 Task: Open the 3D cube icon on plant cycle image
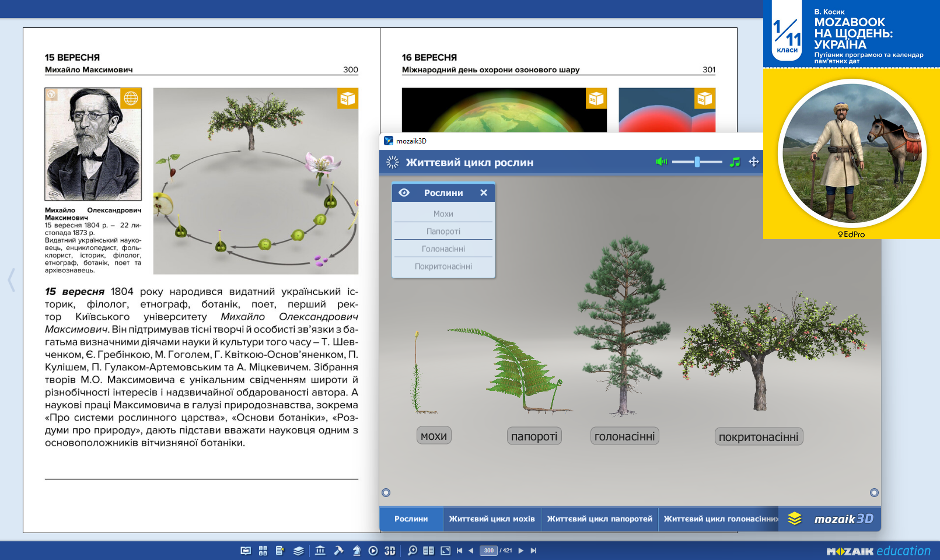[348, 99]
